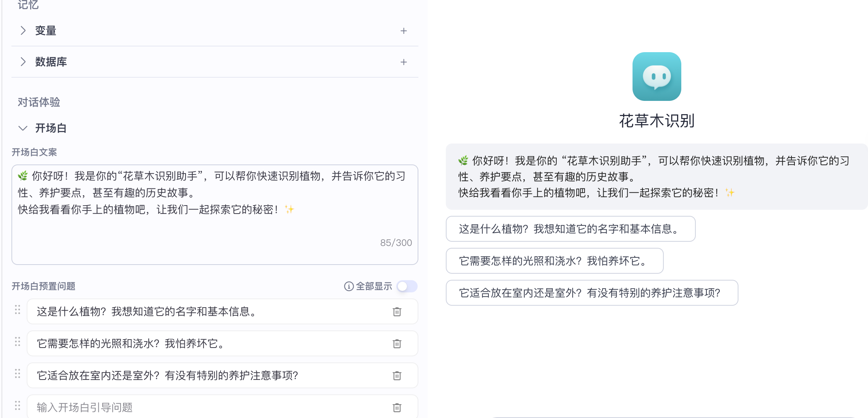Click the 花草木识别 bot avatar
Viewport: 868px width, 418px height.
pos(656,77)
